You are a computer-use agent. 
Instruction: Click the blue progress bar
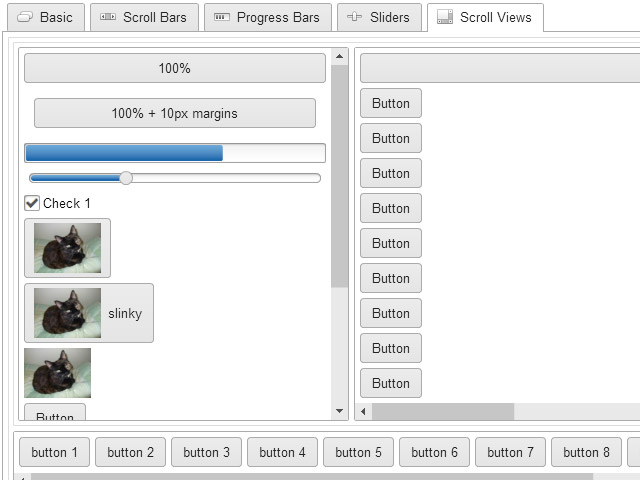175,153
